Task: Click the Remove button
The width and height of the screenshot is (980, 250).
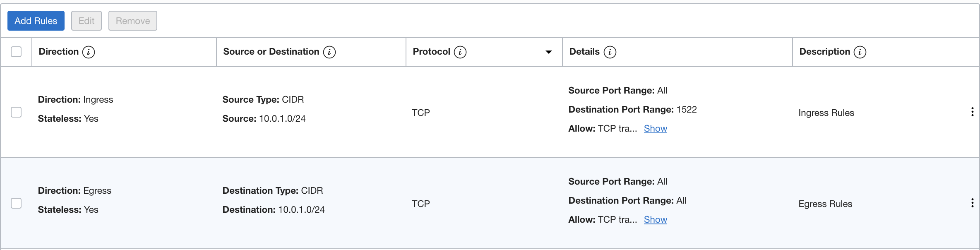Action: click(x=132, y=20)
